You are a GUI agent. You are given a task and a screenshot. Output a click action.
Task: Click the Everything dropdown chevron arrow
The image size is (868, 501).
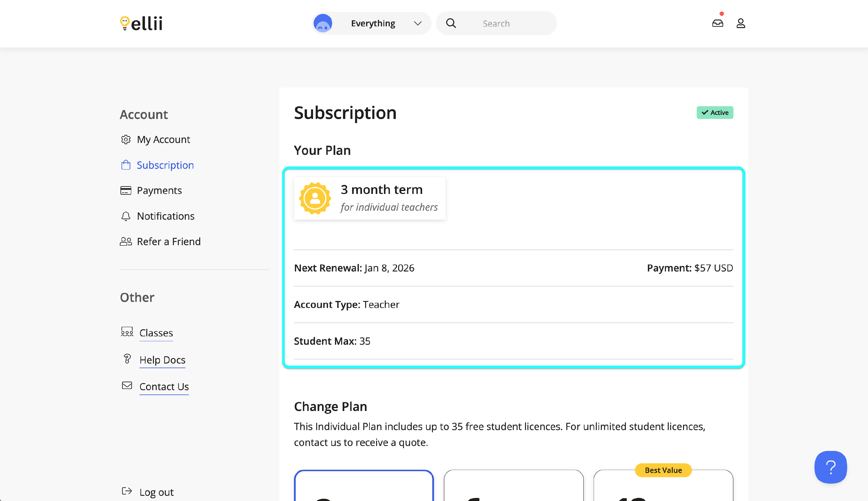418,23
